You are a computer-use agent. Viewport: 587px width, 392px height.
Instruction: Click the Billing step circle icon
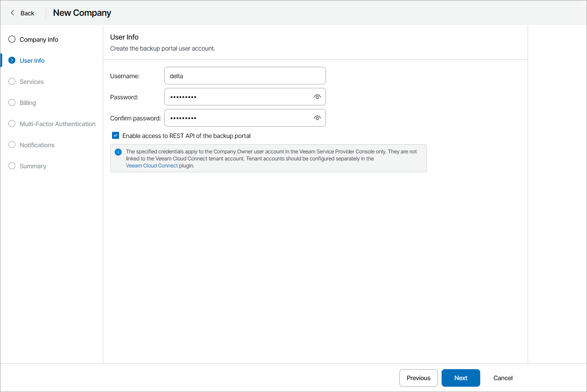coord(12,103)
